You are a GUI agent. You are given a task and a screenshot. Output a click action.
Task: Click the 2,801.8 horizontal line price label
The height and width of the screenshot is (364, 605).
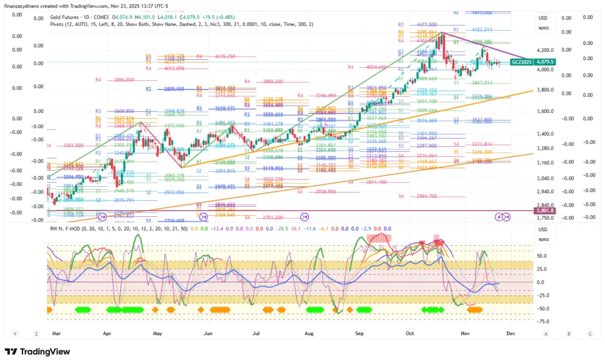[x=544, y=211]
